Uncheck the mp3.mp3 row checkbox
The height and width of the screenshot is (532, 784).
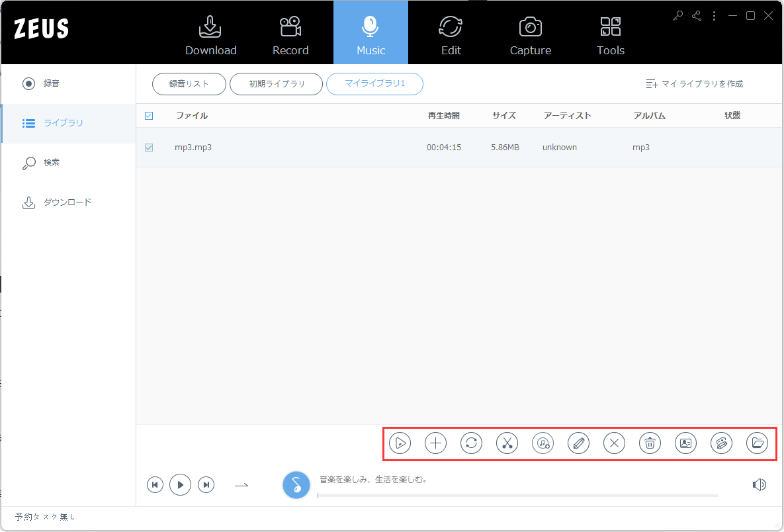[x=149, y=147]
